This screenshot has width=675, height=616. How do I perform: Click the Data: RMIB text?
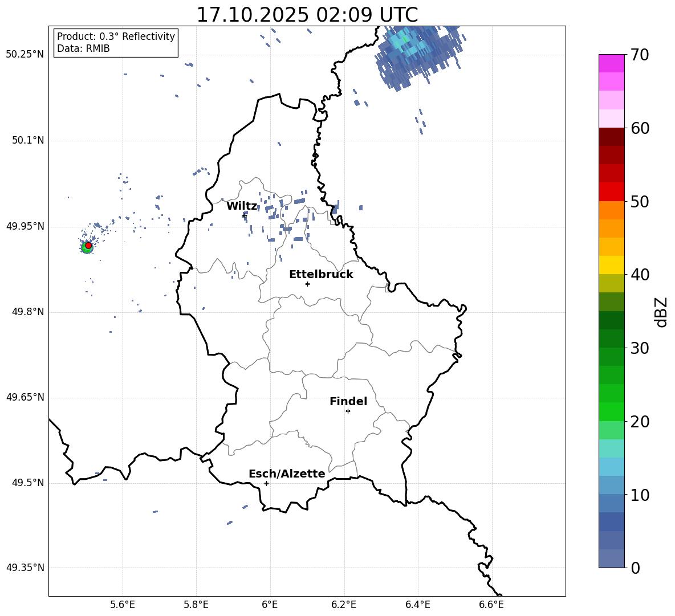click(83, 48)
